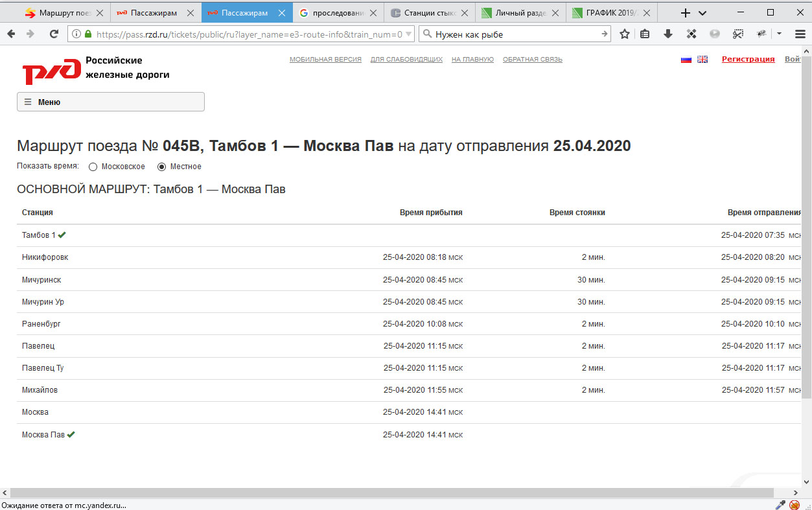Image resolution: width=812 pixels, height=510 pixels.
Task: Select the Московское time radio button
Action: (x=93, y=167)
